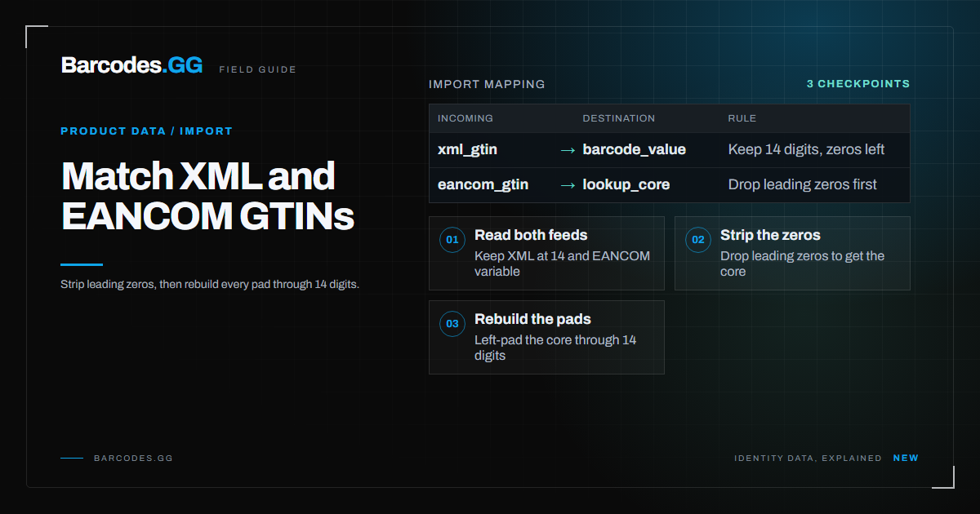Click text Keep XML at 14 and EANCOM variable

(563, 264)
